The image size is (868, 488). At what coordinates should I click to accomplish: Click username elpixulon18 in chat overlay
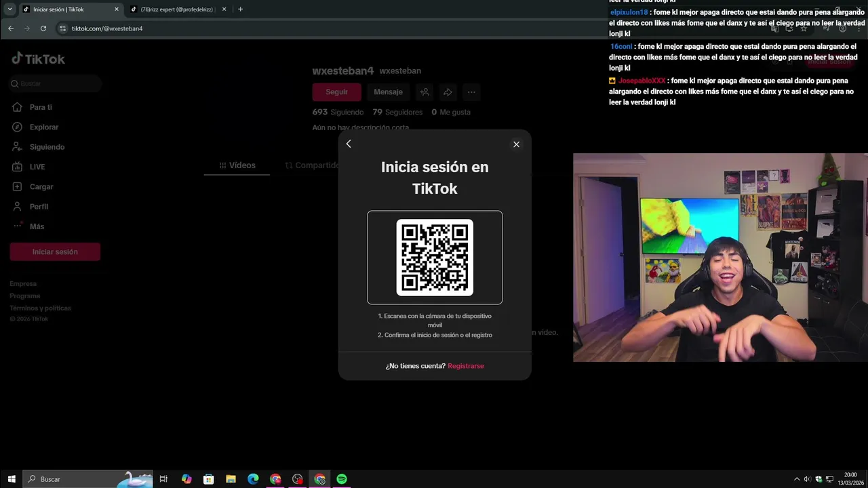pos(629,12)
